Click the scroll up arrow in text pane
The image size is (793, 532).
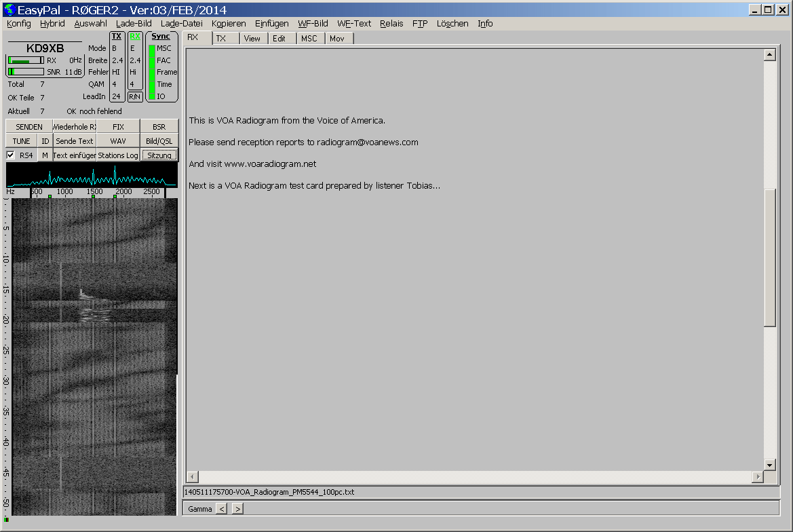tap(769, 55)
